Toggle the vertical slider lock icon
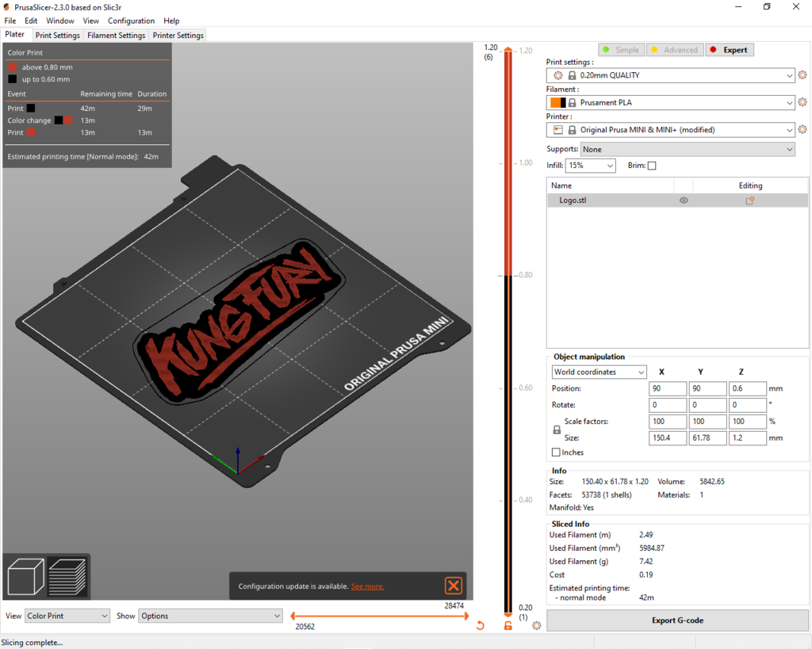The width and height of the screenshot is (812, 649). click(x=508, y=625)
